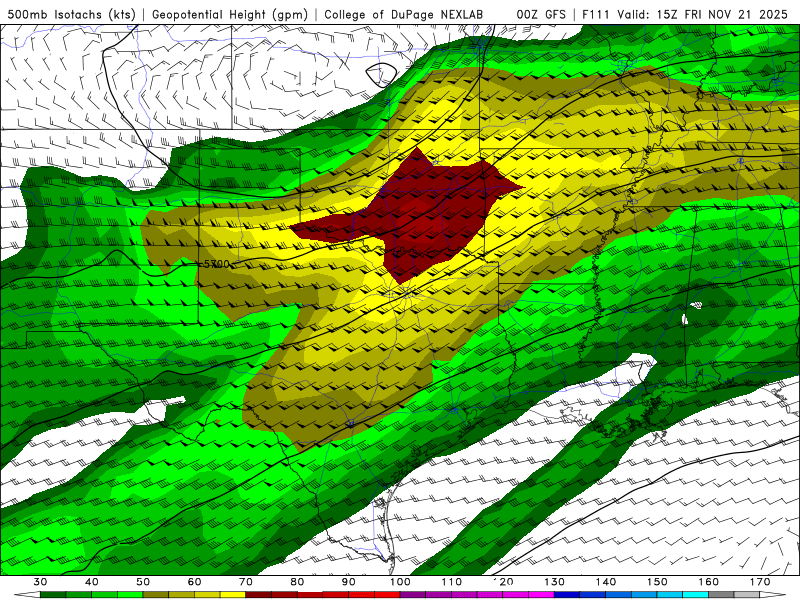The image size is (800, 600).
Task: Click the '500mb Isotachs (kts)' title text
Action: [71, 14]
